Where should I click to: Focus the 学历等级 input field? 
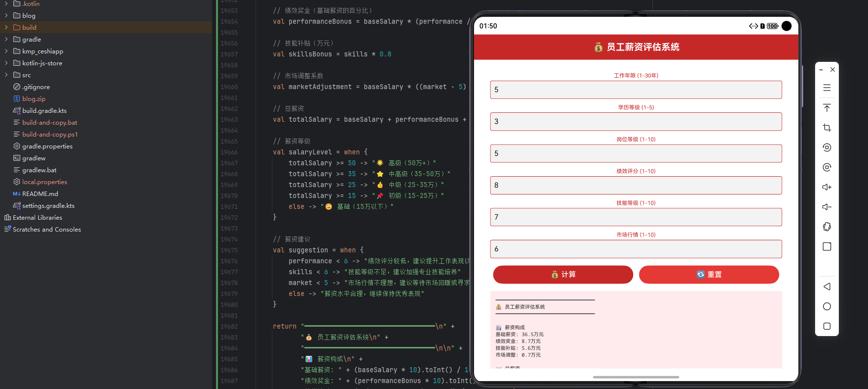click(x=636, y=121)
